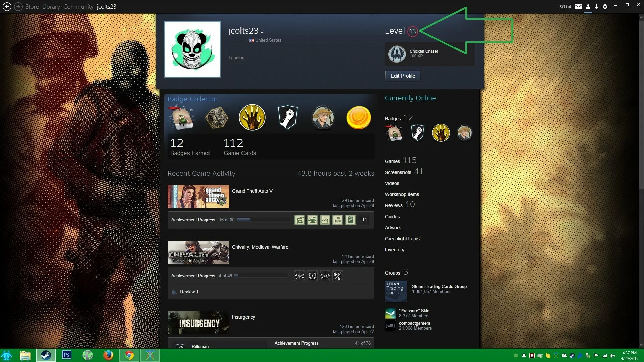
Task: Click the Edit Profile button
Action: point(402,76)
